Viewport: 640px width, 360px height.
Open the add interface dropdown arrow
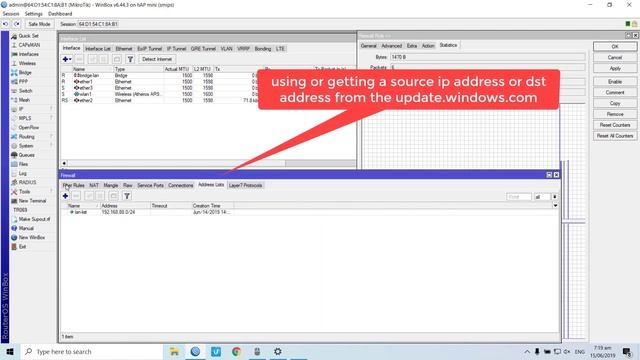71,59
